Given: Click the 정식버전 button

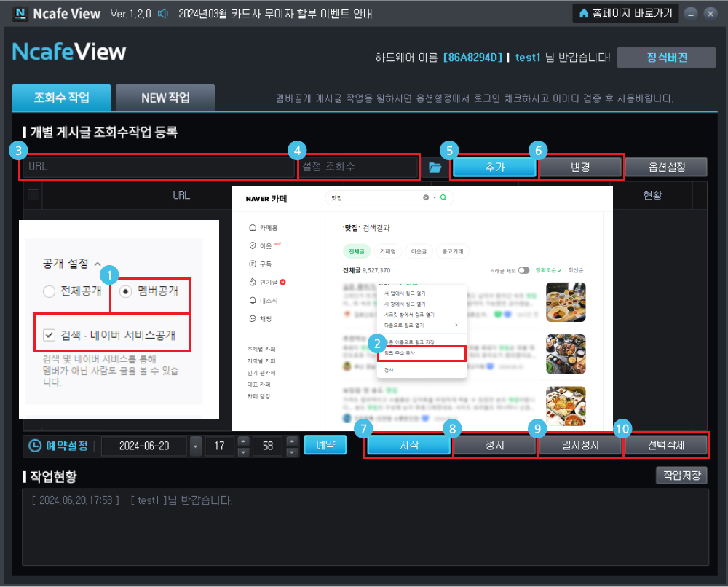Looking at the screenshot, I should pyautogui.click(x=666, y=58).
